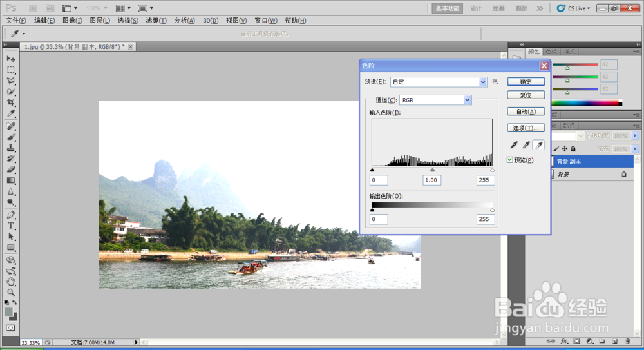Pick the white point eyedropper in Levels
Screen dimensions: 644x350
coord(538,145)
